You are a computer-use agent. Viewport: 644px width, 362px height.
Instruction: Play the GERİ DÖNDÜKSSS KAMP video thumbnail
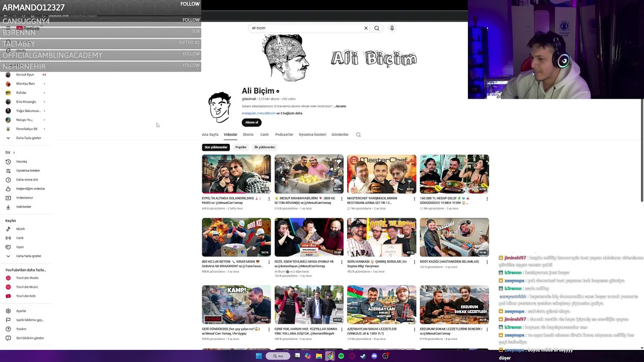236,305
